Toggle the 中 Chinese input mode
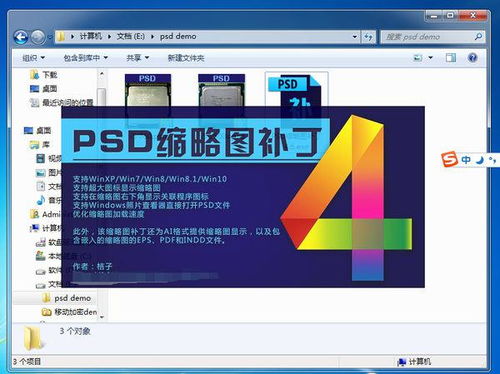 tap(466, 160)
